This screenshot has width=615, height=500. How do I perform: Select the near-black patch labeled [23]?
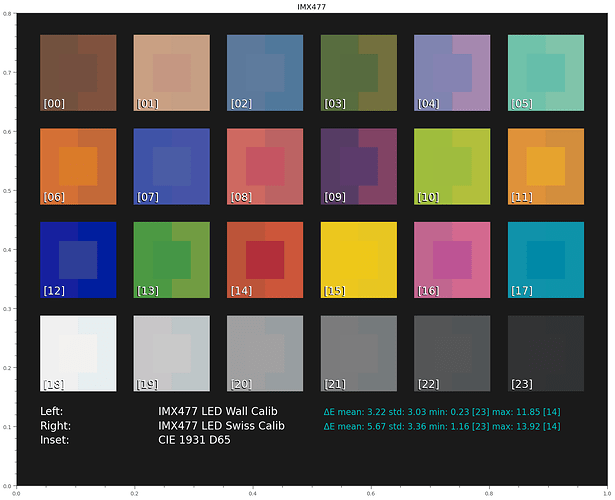[x=546, y=353]
